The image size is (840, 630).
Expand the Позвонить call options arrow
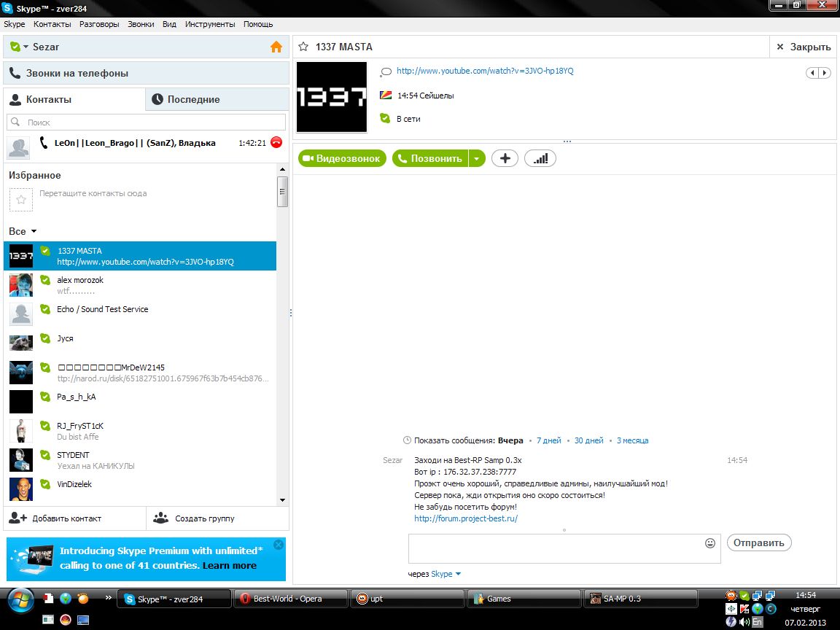point(477,158)
